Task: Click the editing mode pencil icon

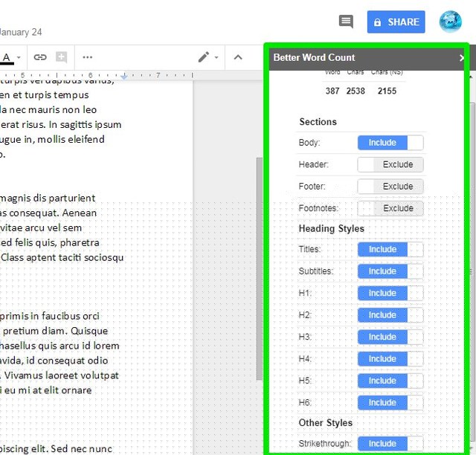Action: 204,57
